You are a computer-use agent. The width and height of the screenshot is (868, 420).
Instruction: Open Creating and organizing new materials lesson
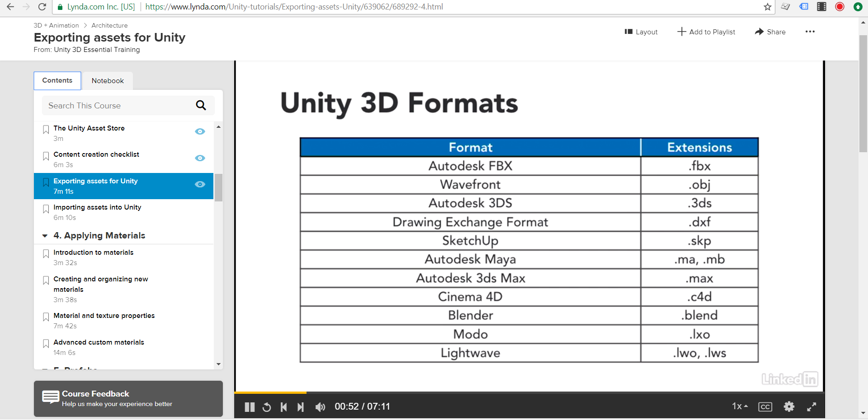(x=101, y=284)
